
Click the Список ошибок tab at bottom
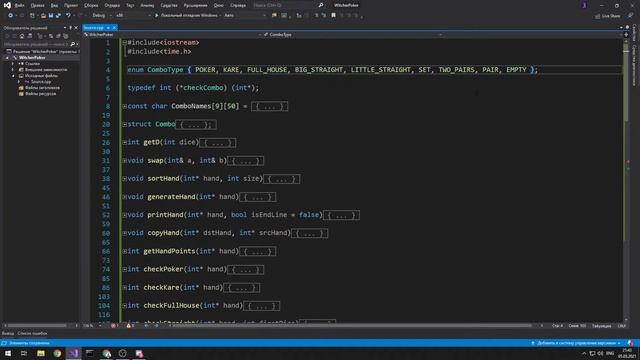pos(32,333)
